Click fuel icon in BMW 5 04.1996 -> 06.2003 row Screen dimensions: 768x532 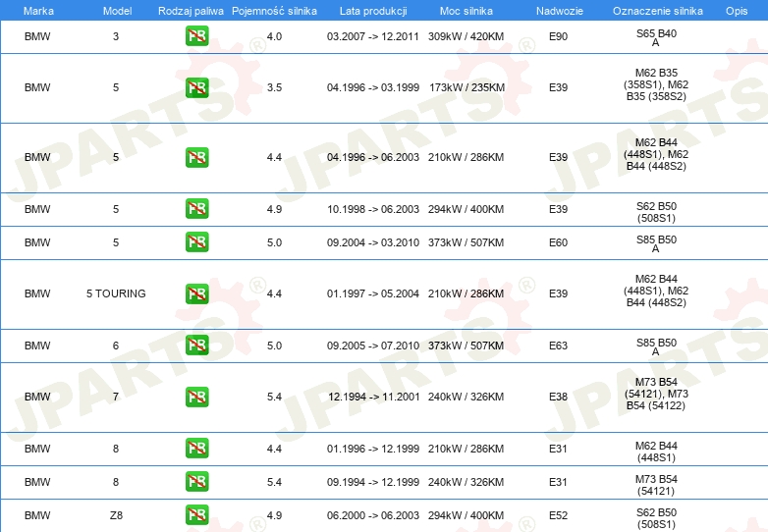click(196, 157)
